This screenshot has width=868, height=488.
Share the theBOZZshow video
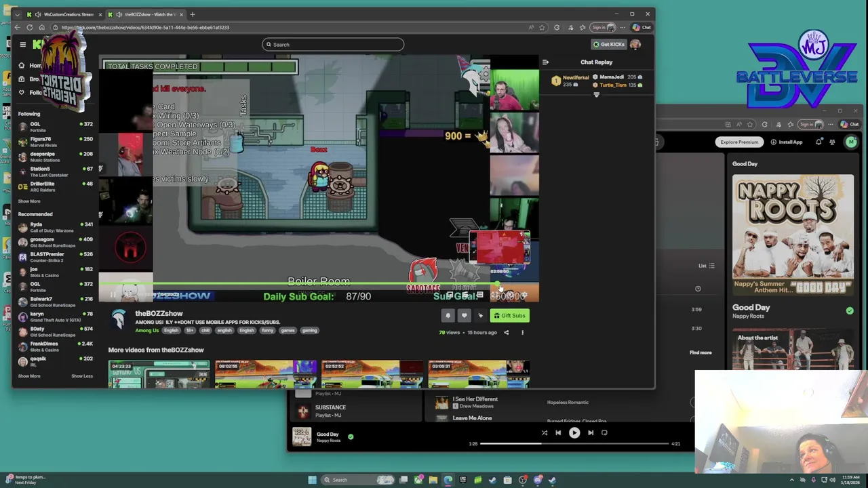[506, 332]
